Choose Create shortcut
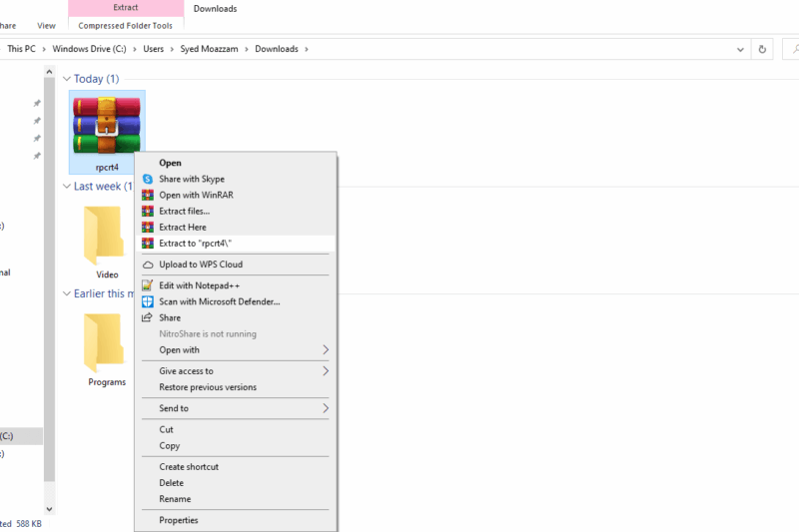Image resolution: width=799 pixels, height=532 pixels. pos(236,467)
